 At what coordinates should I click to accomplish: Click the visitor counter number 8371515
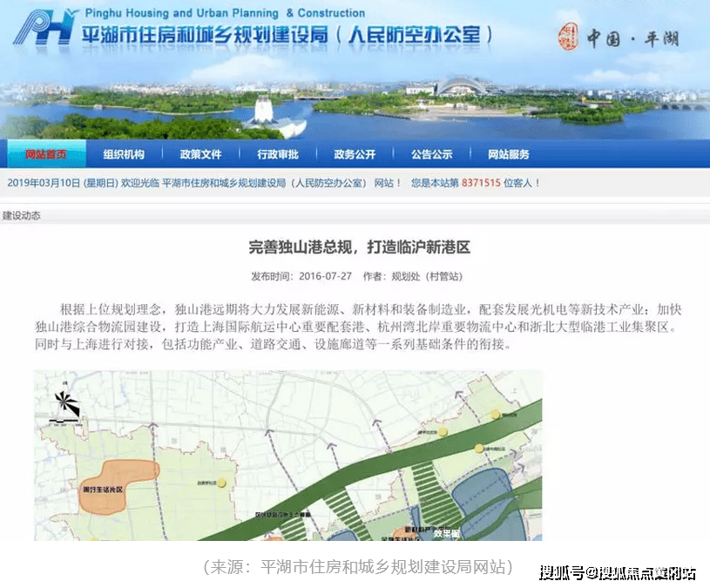point(481,183)
